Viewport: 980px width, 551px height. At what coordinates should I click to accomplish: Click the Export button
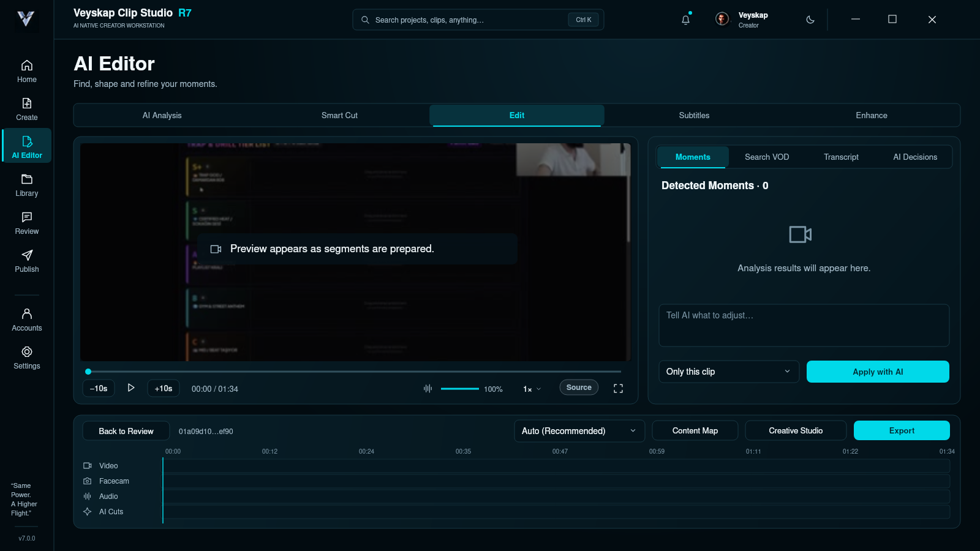pyautogui.click(x=902, y=430)
